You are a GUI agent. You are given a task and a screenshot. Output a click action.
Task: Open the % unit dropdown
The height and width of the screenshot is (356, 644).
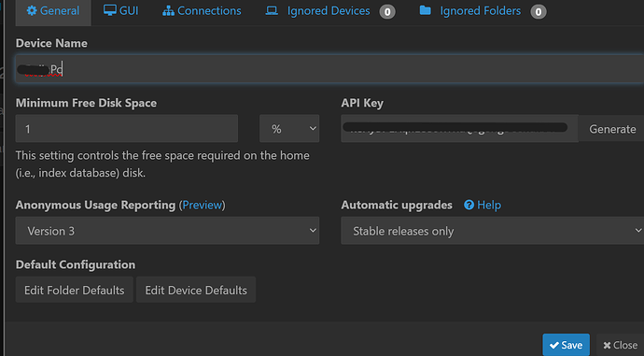click(x=289, y=129)
